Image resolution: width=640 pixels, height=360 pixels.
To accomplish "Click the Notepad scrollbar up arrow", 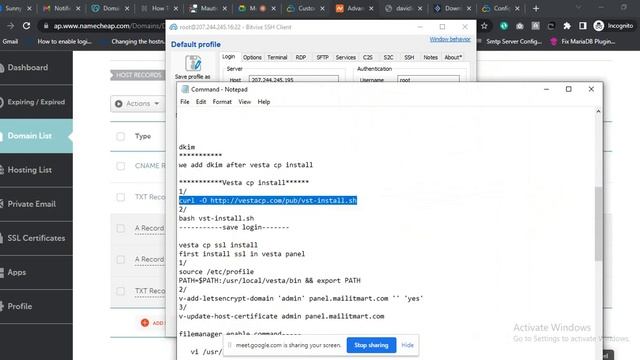I will (598, 111).
